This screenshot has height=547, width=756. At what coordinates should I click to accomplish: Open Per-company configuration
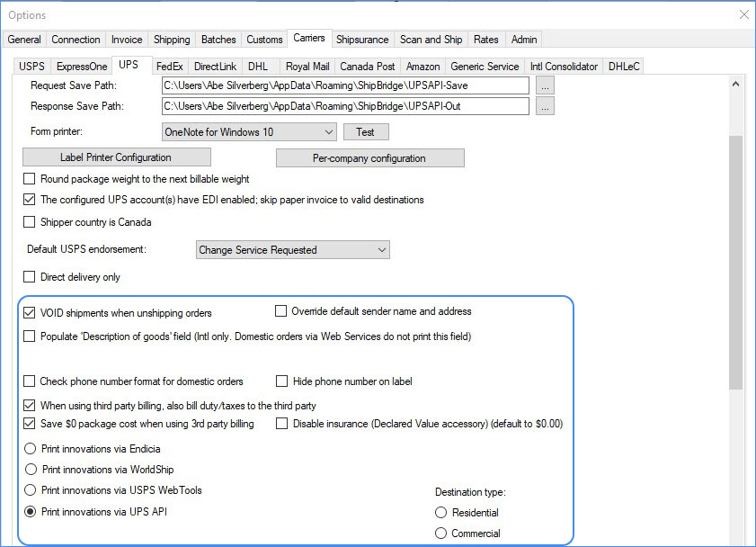click(369, 158)
